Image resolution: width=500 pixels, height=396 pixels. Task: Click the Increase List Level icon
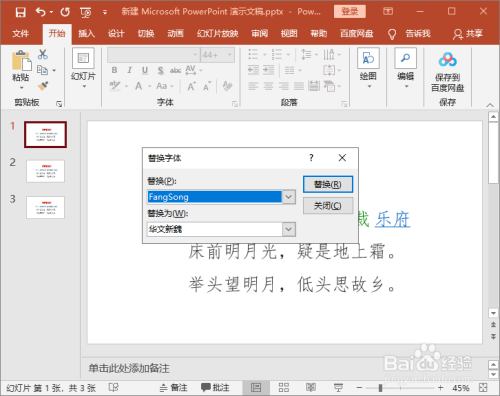point(268,70)
